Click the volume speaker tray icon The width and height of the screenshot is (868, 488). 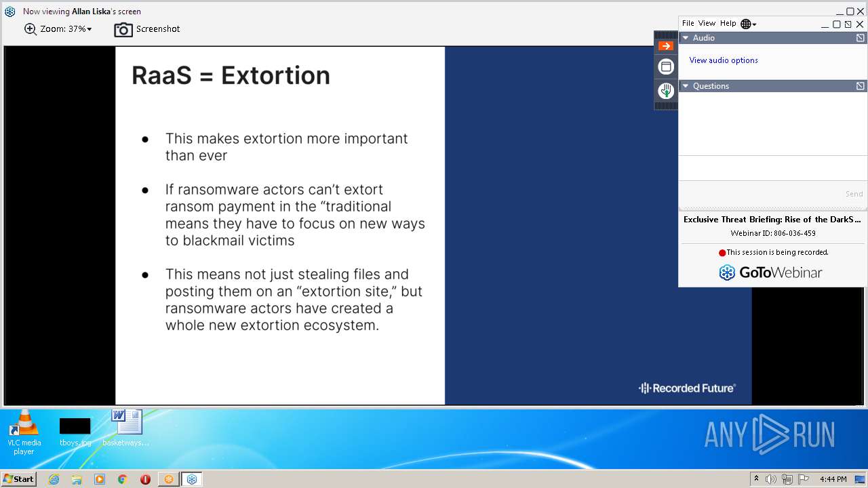(771, 479)
